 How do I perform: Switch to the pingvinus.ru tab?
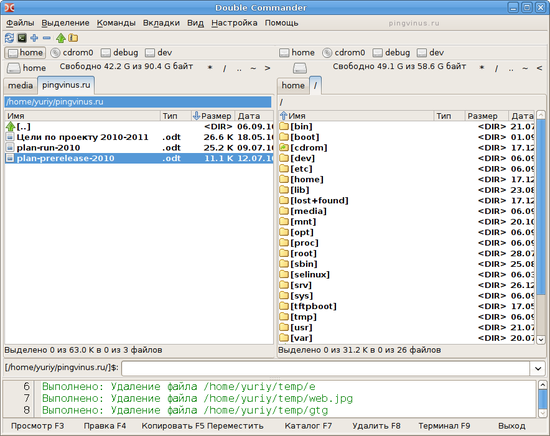point(66,85)
